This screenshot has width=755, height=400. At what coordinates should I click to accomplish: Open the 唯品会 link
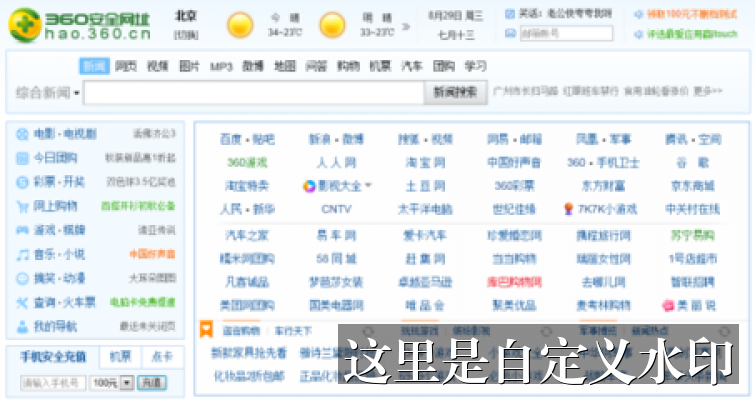pyautogui.click(x=425, y=306)
